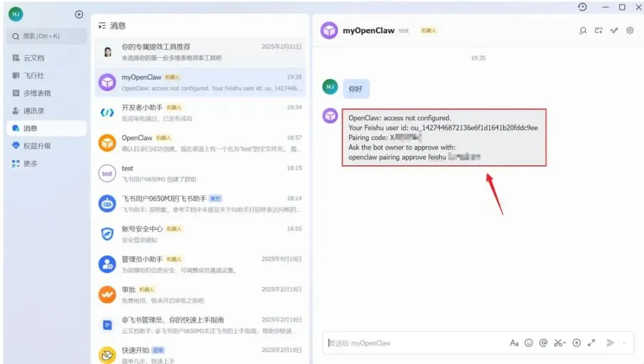Click the myOpenClaw avatar in chat header
644x364 pixels.
pyautogui.click(x=329, y=30)
